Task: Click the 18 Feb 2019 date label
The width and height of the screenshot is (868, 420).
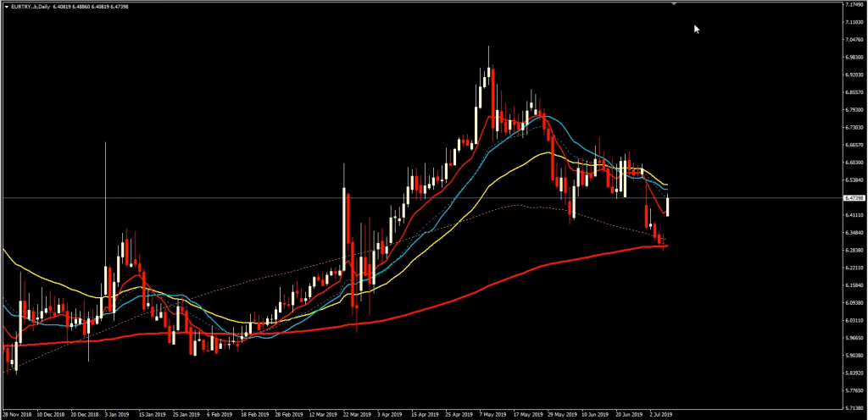Action: point(253,416)
